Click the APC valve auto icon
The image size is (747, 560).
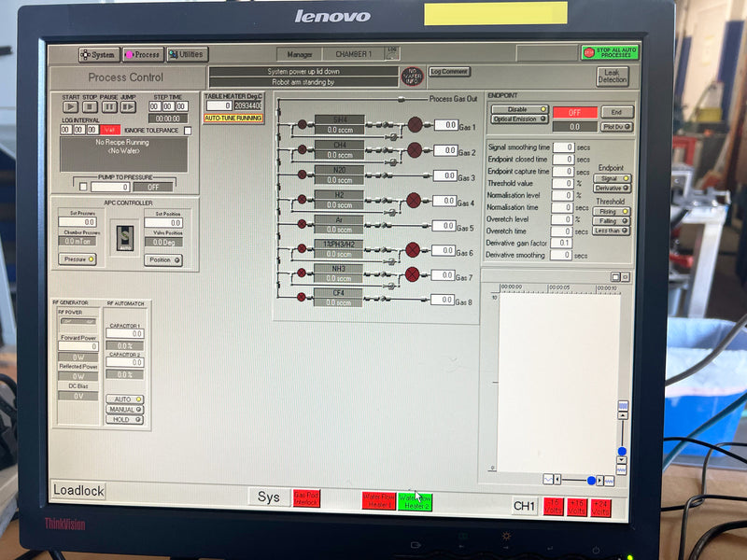[x=125, y=238]
